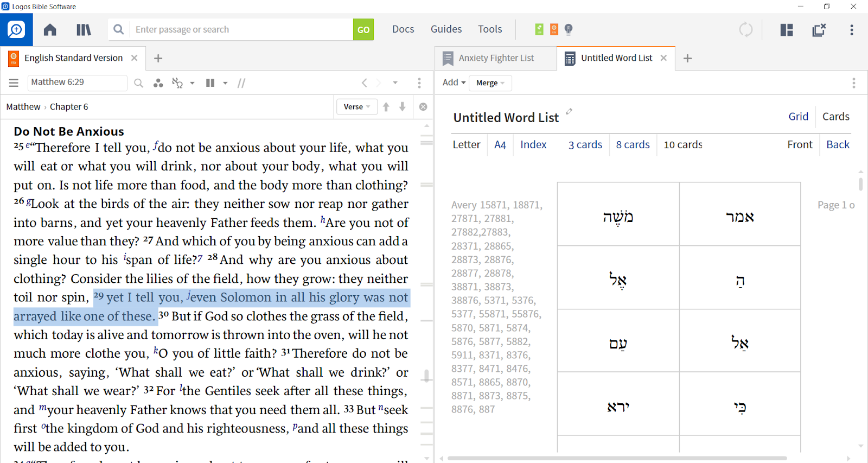Close the locator bar with X
The width and height of the screenshot is (868, 463).
pos(423,107)
